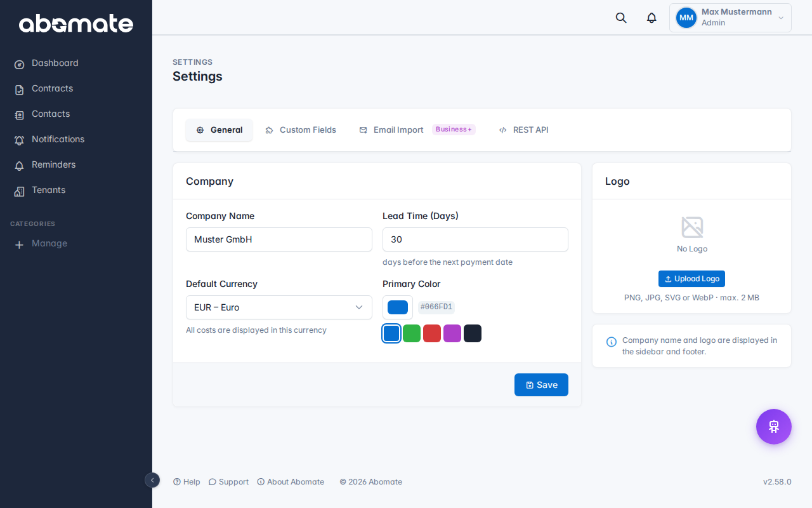The image size is (812, 508).
Task: Click the Lead Time days input field
Action: (475, 239)
